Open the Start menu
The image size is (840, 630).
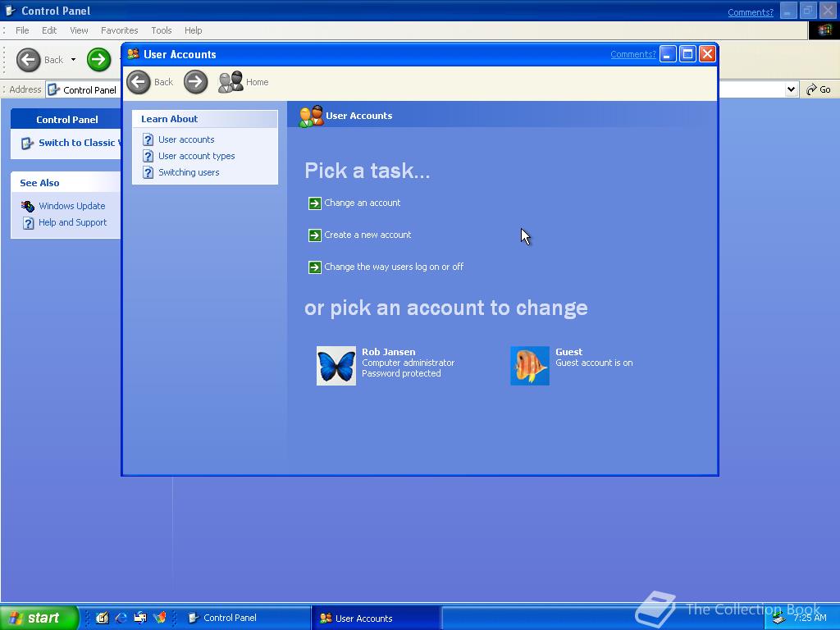pyautogui.click(x=39, y=618)
